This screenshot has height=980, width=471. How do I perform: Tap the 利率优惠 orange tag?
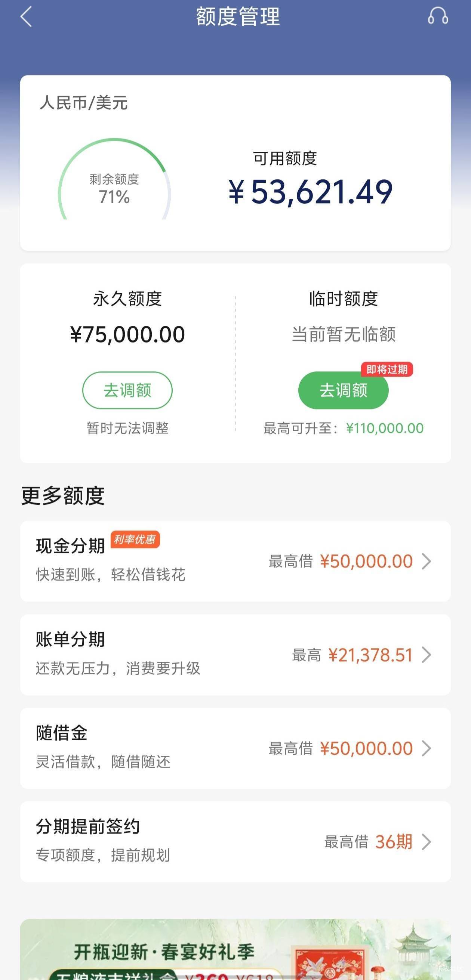coord(135,540)
